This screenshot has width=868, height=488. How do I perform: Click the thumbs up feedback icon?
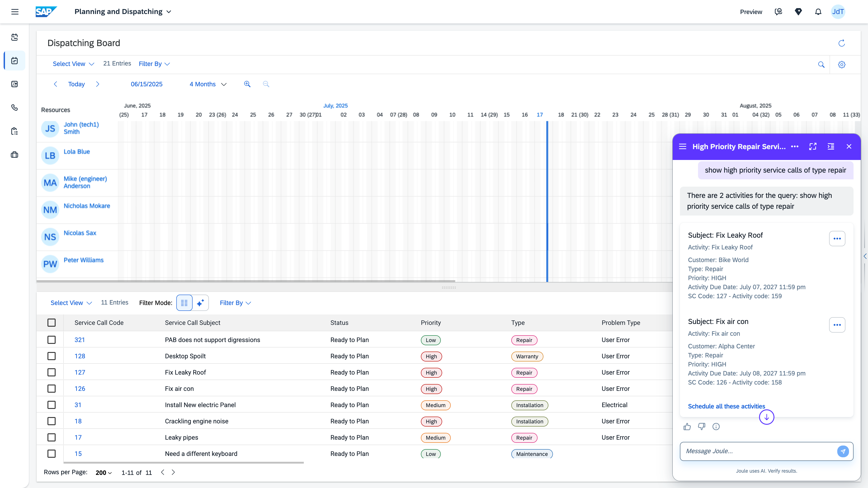click(x=687, y=427)
